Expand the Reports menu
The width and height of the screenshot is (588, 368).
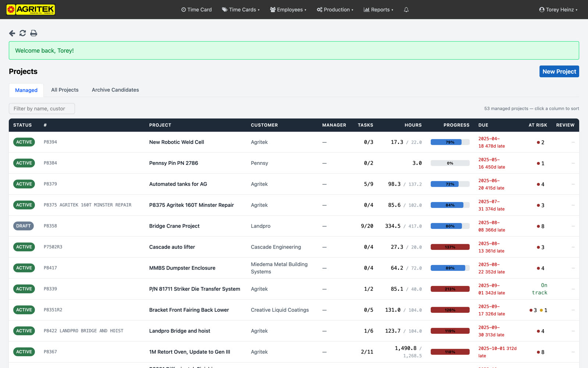[x=379, y=10]
